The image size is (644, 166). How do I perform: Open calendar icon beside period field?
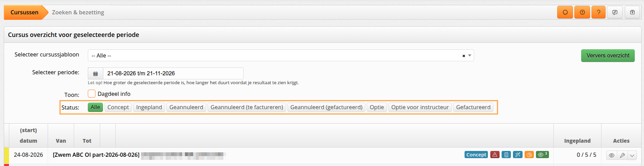(x=95, y=74)
